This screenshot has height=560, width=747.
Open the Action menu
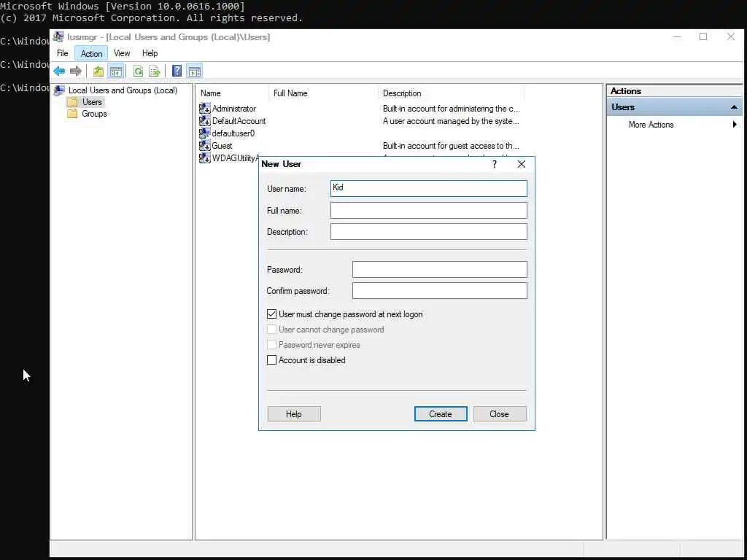pos(91,53)
